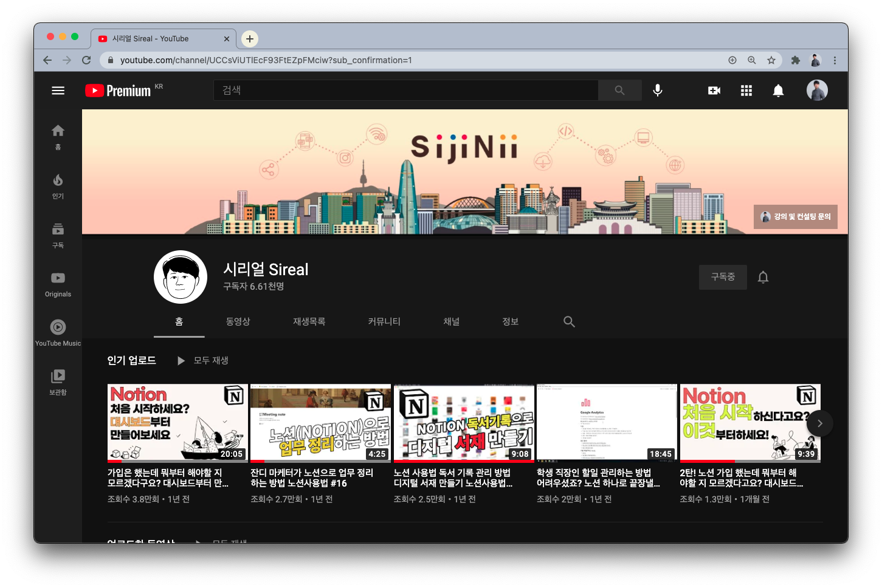Screen dimensions: 882x588
Task: Click the search magnifier button
Action: (619, 90)
